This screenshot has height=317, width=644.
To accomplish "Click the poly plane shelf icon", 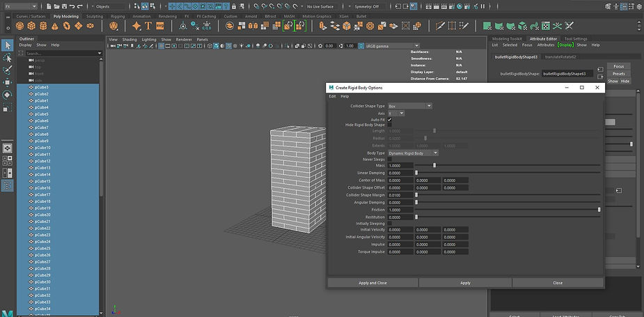I will (78, 26).
